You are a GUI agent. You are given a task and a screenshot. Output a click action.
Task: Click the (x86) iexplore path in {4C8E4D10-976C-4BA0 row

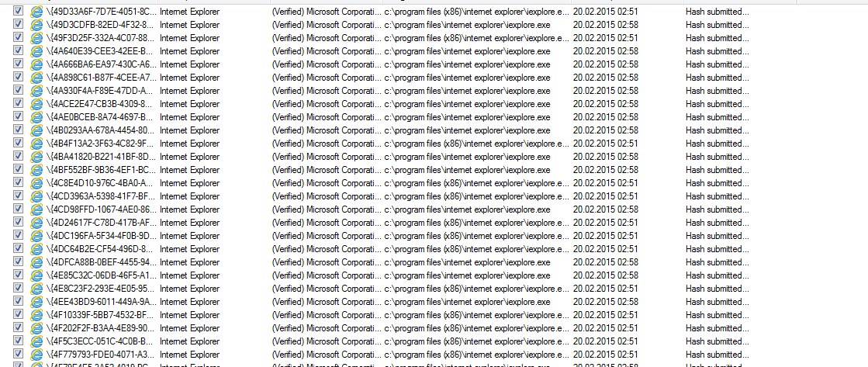pyautogui.click(x=476, y=183)
